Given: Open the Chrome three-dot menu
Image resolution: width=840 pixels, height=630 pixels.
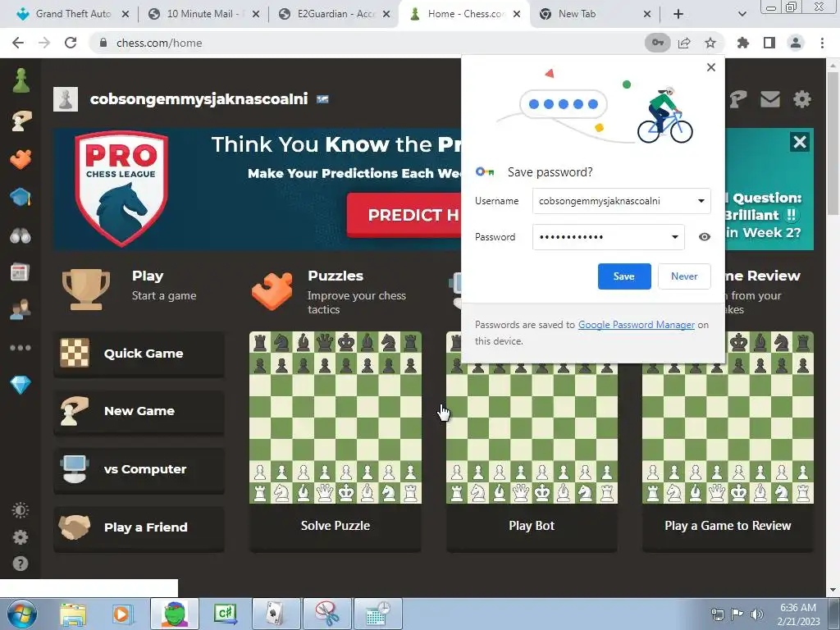Looking at the screenshot, I should [822, 43].
